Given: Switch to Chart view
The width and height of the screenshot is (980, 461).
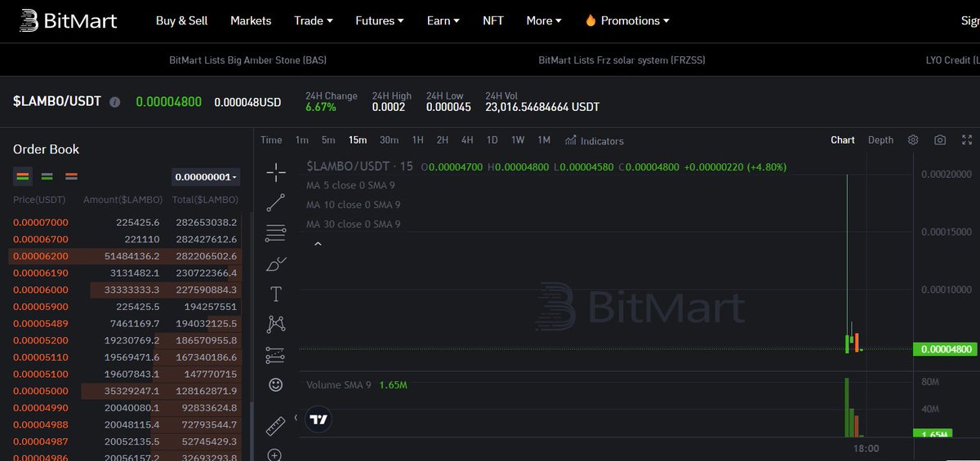Looking at the screenshot, I should pyautogui.click(x=843, y=140).
